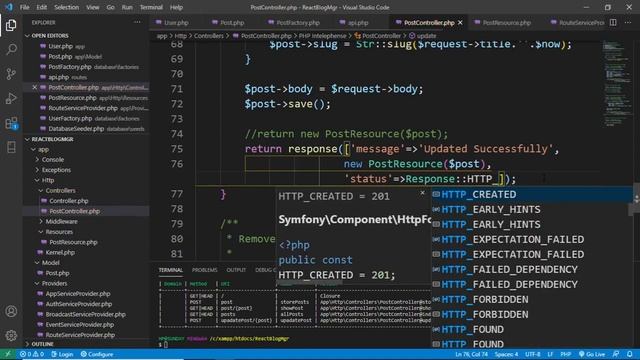Open the Help menu

point(176,7)
